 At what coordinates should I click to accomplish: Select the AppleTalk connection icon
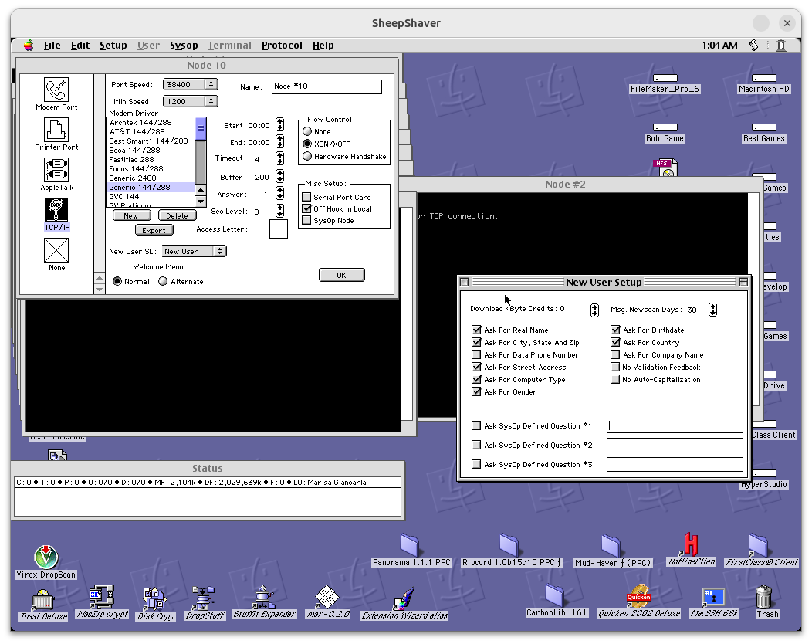pos(56,170)
